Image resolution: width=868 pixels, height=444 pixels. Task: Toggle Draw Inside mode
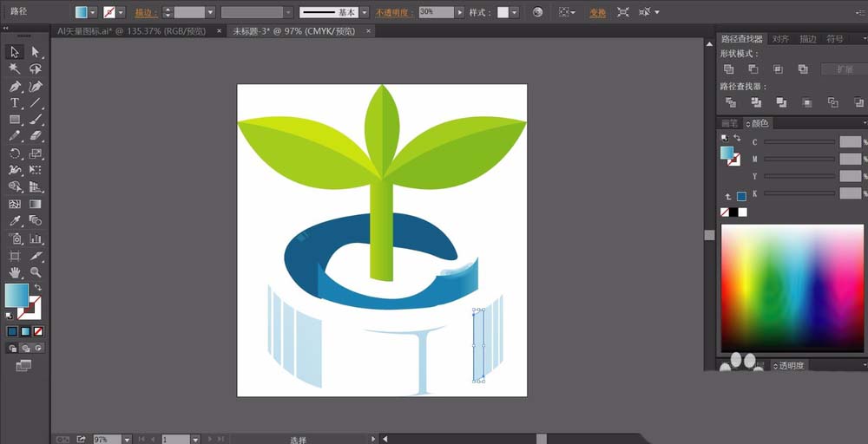point(38,349)
